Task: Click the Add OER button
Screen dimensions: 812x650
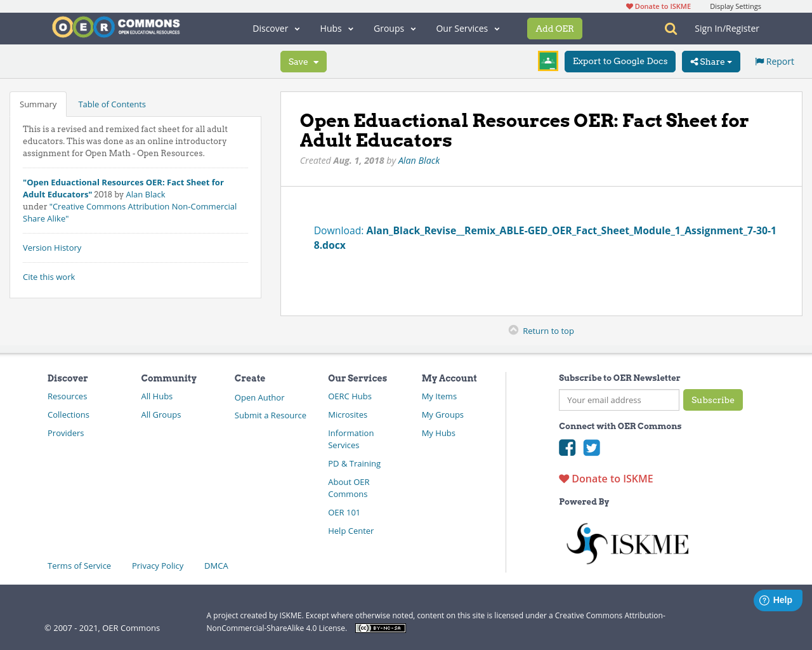Action: click(554, 28)
